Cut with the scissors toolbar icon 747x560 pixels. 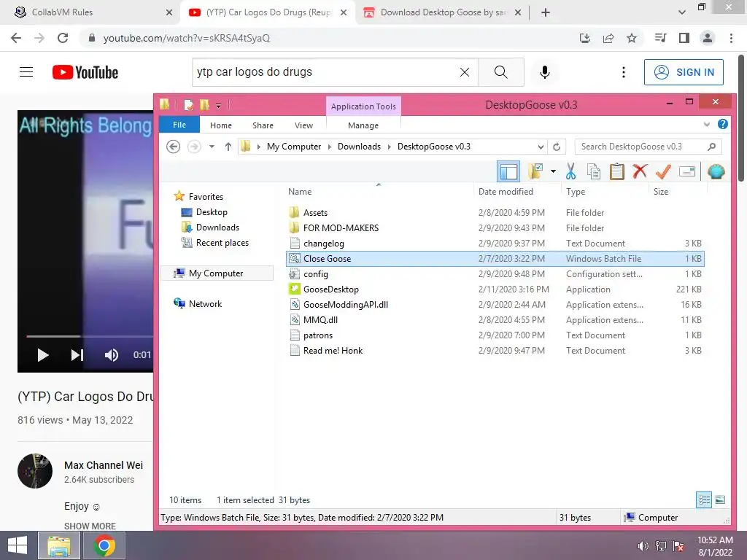click(x=570, y=171)
